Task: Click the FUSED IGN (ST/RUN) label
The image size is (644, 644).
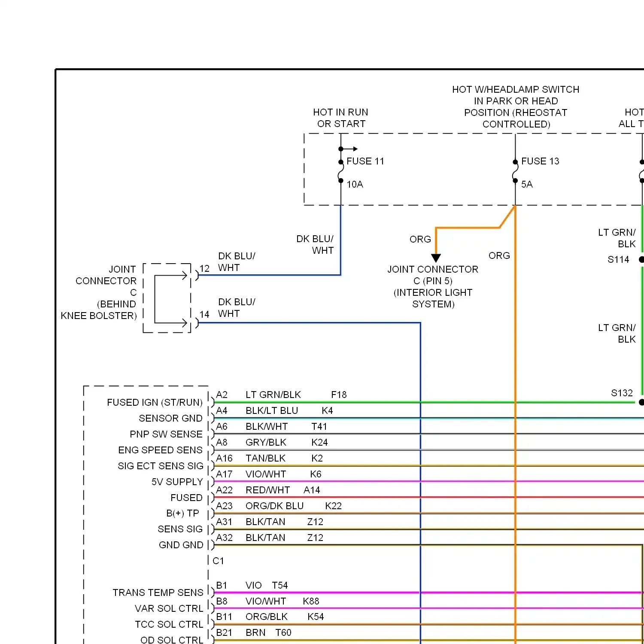Action: pos(155,402)
